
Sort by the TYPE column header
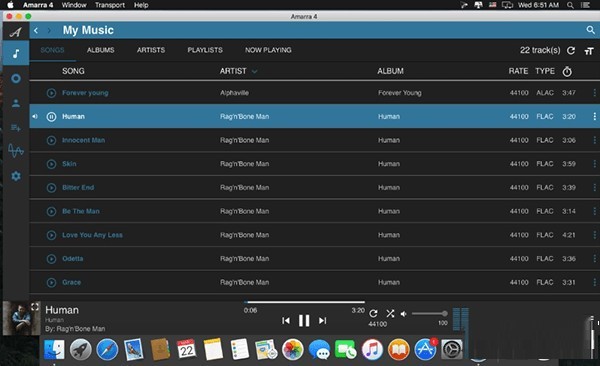point(545,71)
